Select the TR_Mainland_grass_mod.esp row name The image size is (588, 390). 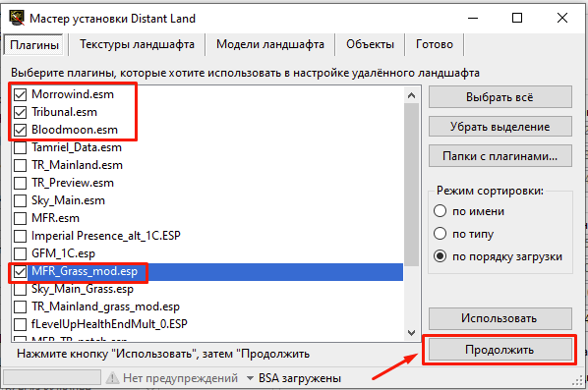coord(106,306)
